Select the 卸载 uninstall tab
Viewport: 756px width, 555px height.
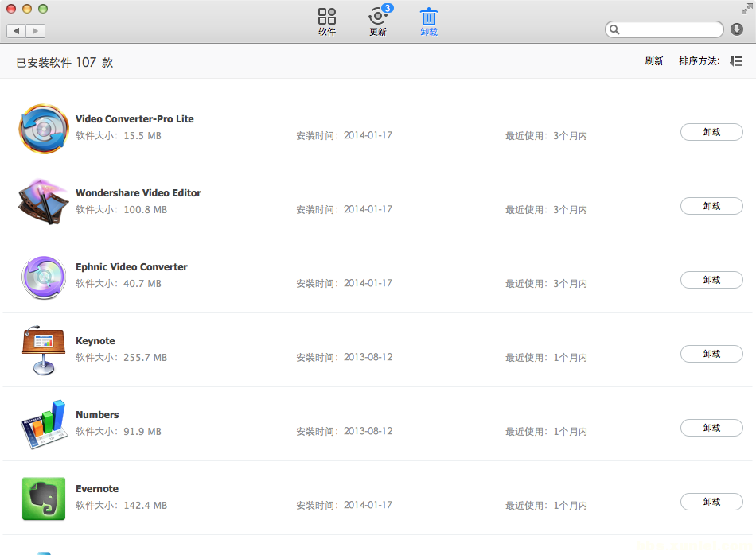click(x=429, y=21)
